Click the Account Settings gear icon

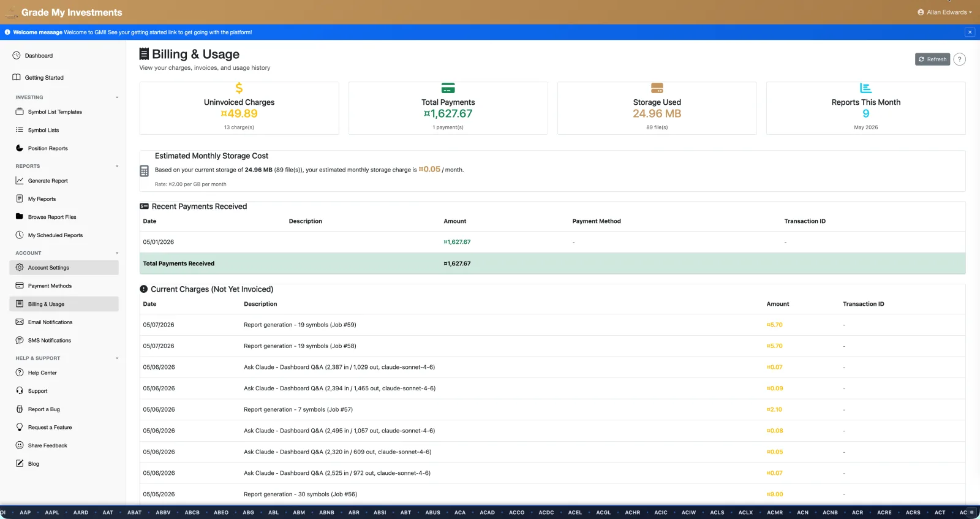[20, 267]
